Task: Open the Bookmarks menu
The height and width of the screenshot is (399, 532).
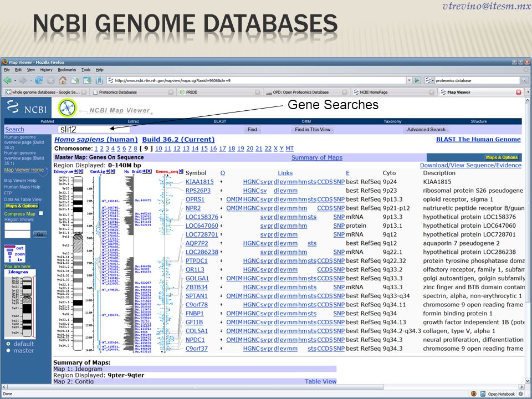Action: 67,70
